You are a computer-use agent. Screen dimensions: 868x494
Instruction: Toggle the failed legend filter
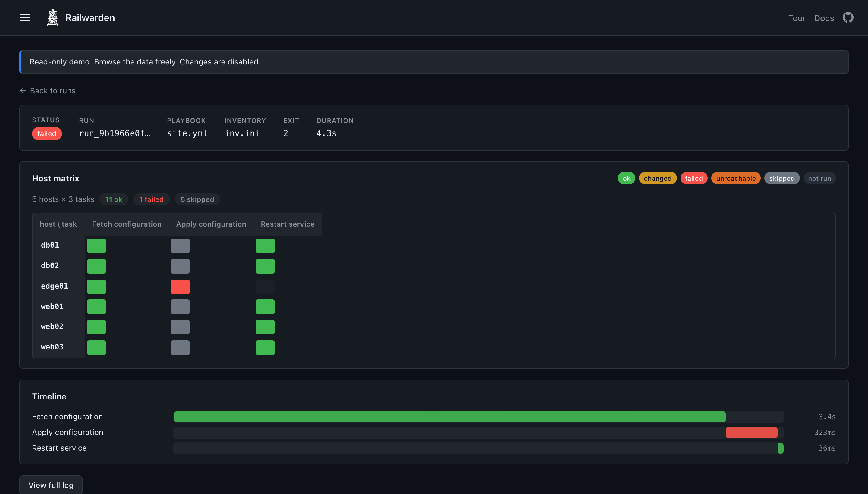point(693,178)
